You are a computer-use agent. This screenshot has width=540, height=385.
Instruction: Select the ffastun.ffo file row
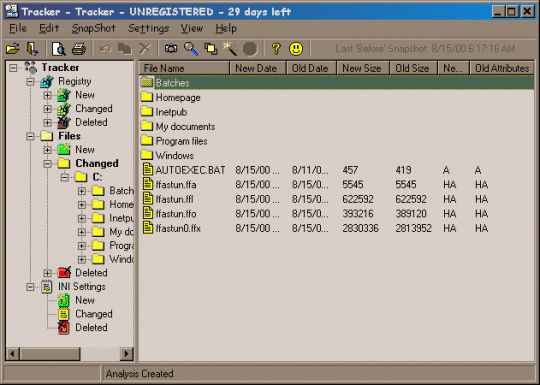336,214
